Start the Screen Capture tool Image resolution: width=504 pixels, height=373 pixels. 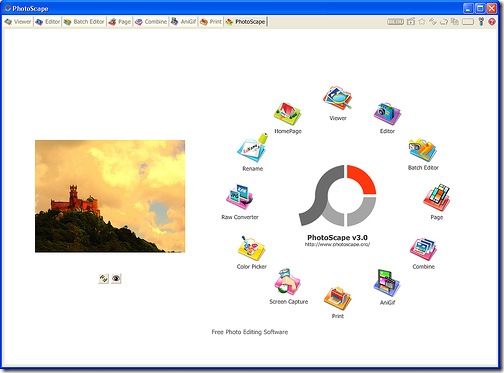[287, 282]
